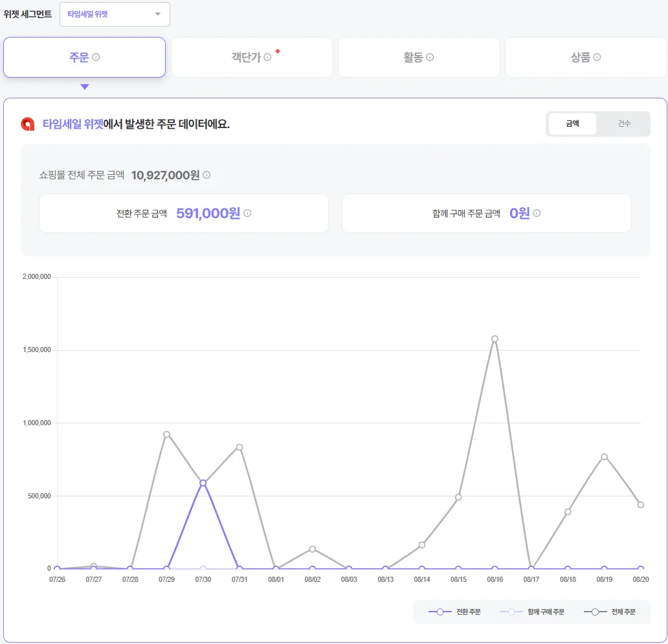Switch to the 상품 tab
Image resolution: width=668 pixels, height=644 pixels.
(586, 57)
